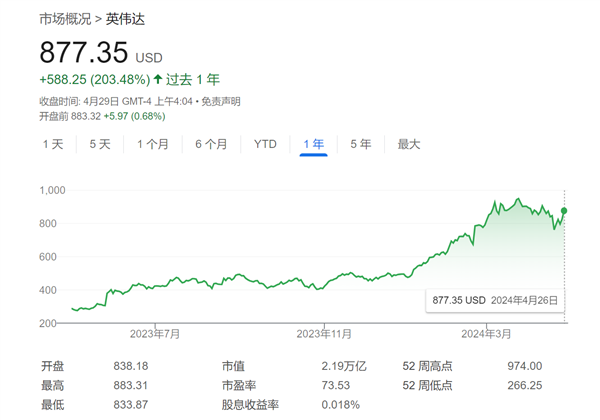
Task: Click the 52 周高点 value 974.00
Action: 524,366
